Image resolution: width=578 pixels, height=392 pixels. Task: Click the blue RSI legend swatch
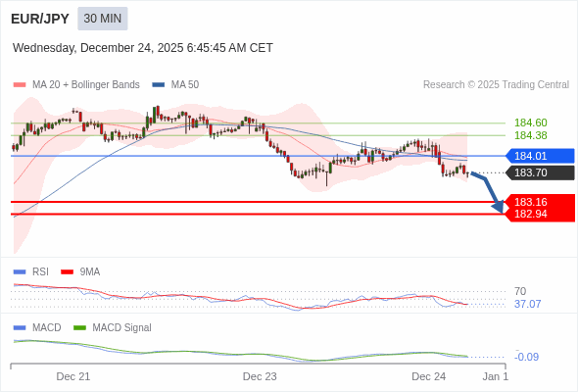20,272
